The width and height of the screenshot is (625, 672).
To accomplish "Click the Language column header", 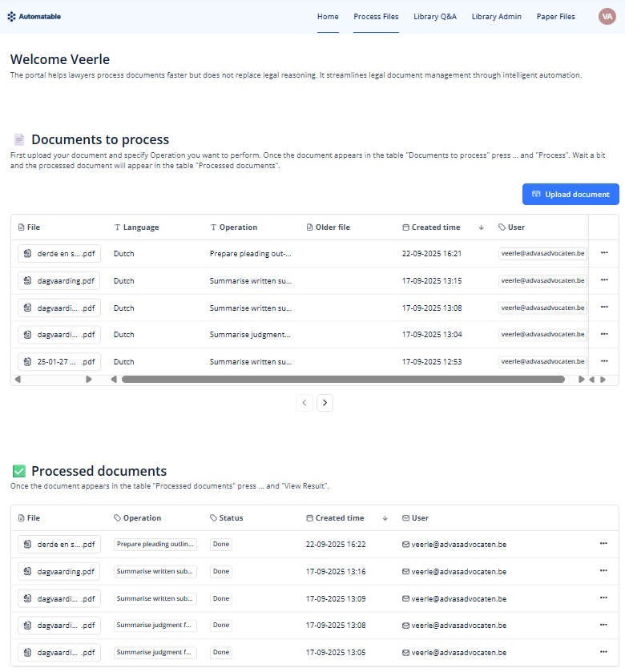I will tap(136, 227).
